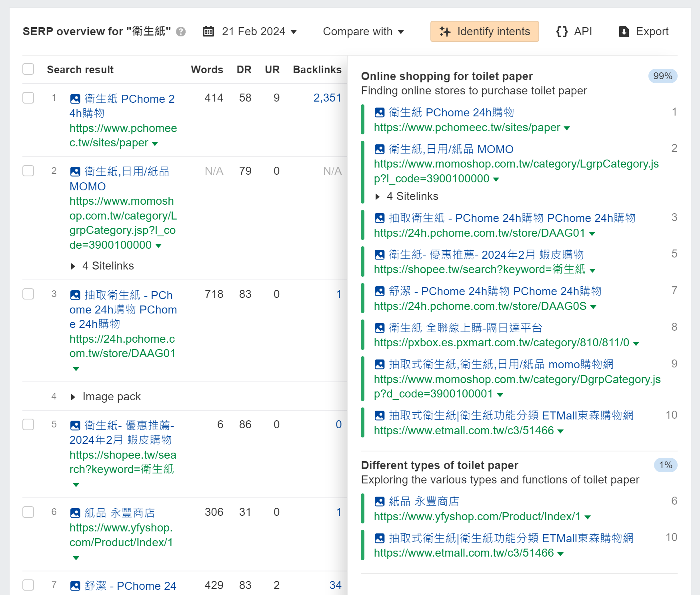This screenshot has height=595, width=700.
Task: Click the sparkle icon in Identify intents
Action: [x=445, y=32]
